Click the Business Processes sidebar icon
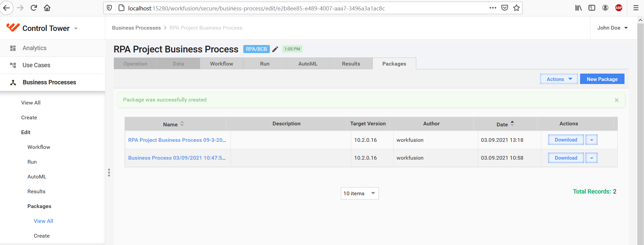Image resolution: width=644 pixels, height=245 pixels. [x=13, y=82]
